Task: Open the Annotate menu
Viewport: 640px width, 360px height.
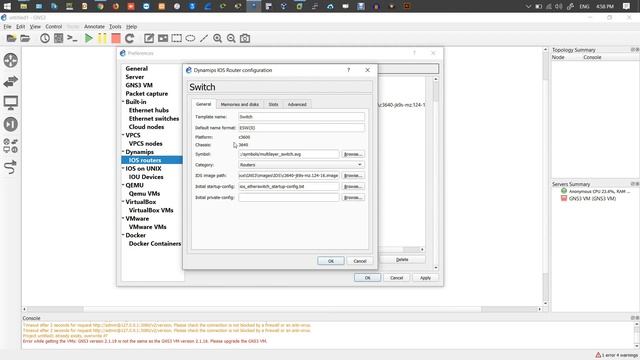Action: pos(94,27)
